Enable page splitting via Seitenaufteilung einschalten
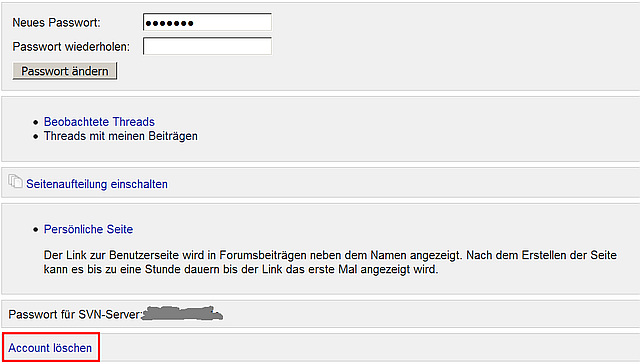The width and height of the screenshot is (640, 364). point(97,184)
